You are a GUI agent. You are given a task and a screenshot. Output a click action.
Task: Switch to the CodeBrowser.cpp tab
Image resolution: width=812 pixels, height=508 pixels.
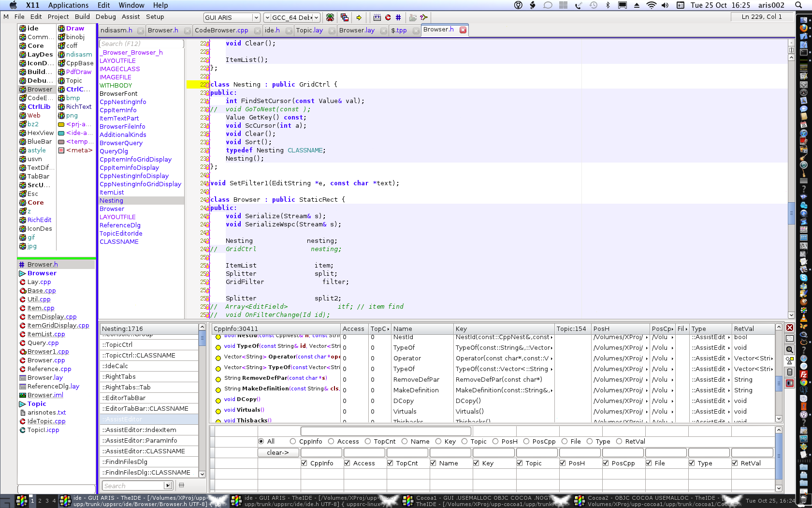221,30
